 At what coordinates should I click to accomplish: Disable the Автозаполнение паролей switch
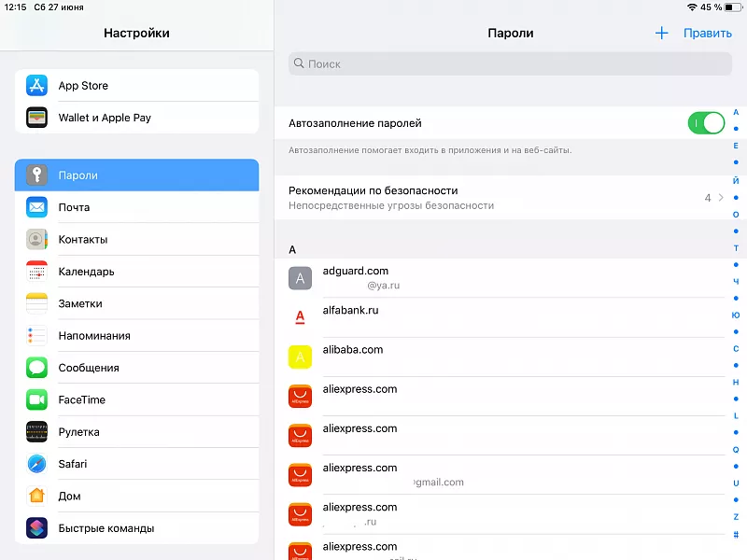click(706, 123)
